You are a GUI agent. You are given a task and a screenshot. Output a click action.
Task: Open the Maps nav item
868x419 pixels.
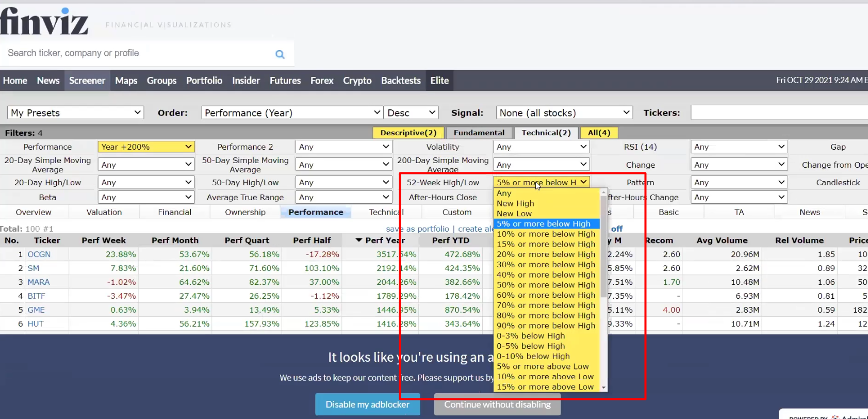point(126,80)
